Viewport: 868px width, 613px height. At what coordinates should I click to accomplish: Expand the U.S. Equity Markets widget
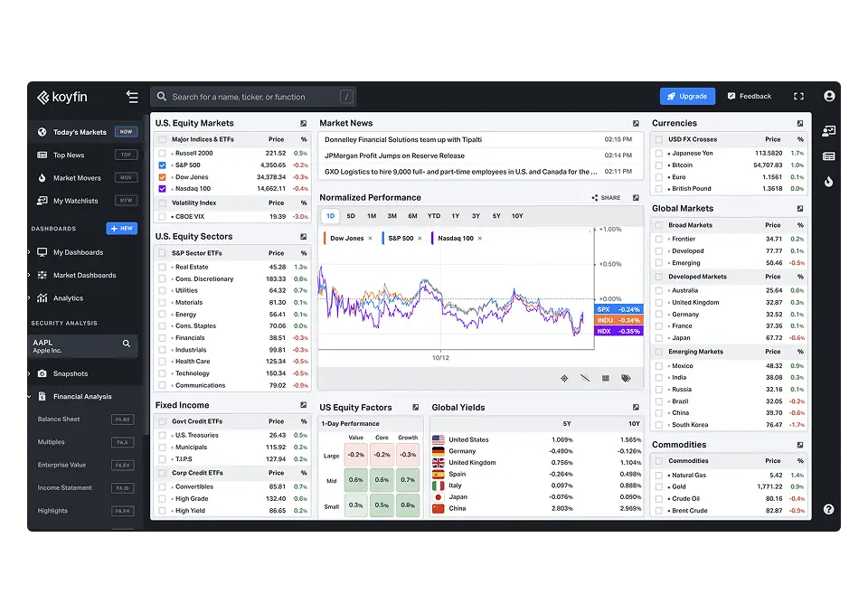coord(304,124)
